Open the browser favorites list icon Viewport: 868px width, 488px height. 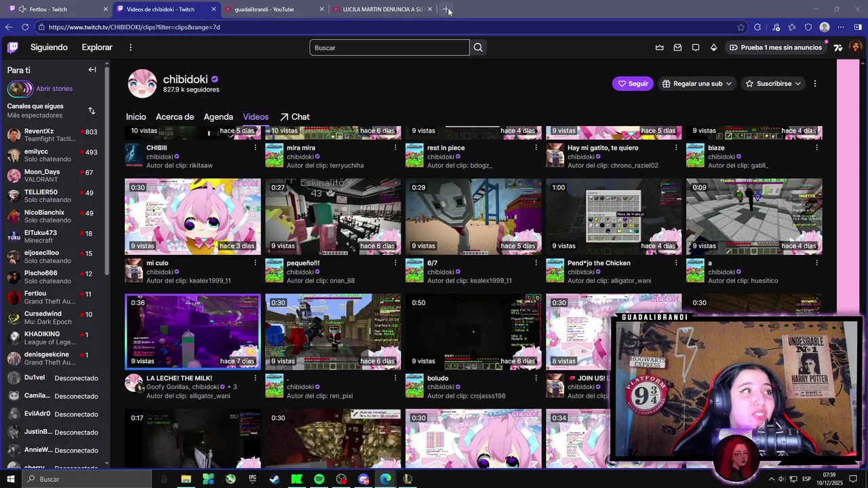point(792,27)
